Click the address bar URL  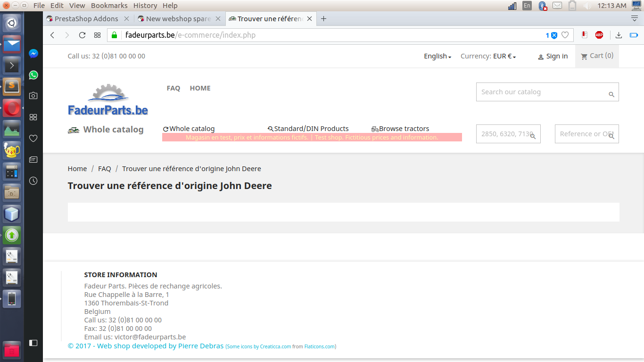click(190, 35)
